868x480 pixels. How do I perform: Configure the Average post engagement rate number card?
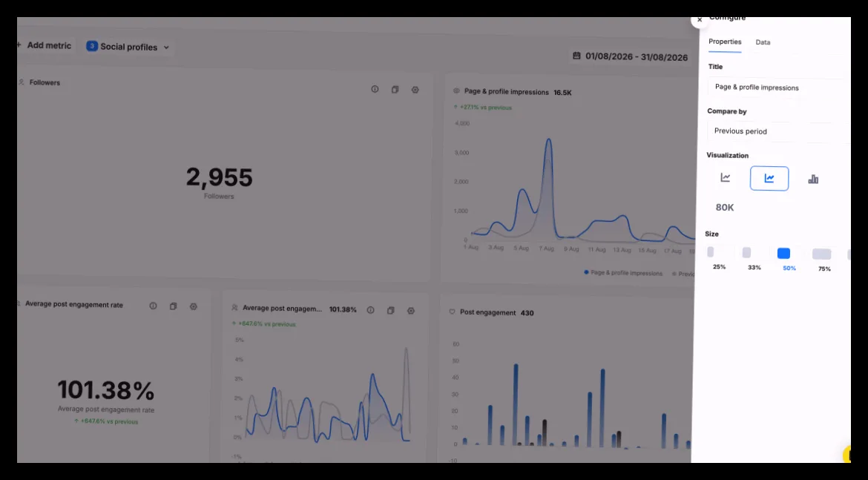193,306
